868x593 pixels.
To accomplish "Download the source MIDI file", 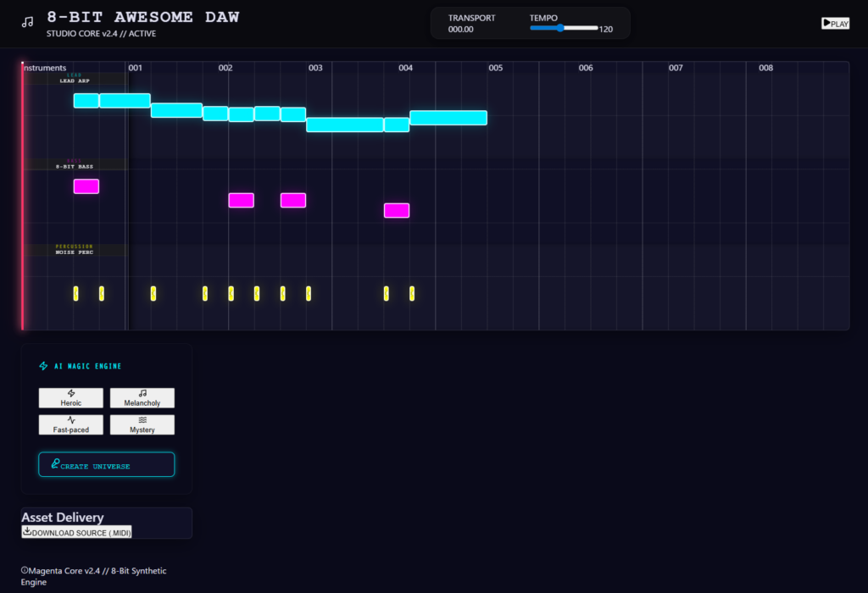I will click(x=77, y=532).
